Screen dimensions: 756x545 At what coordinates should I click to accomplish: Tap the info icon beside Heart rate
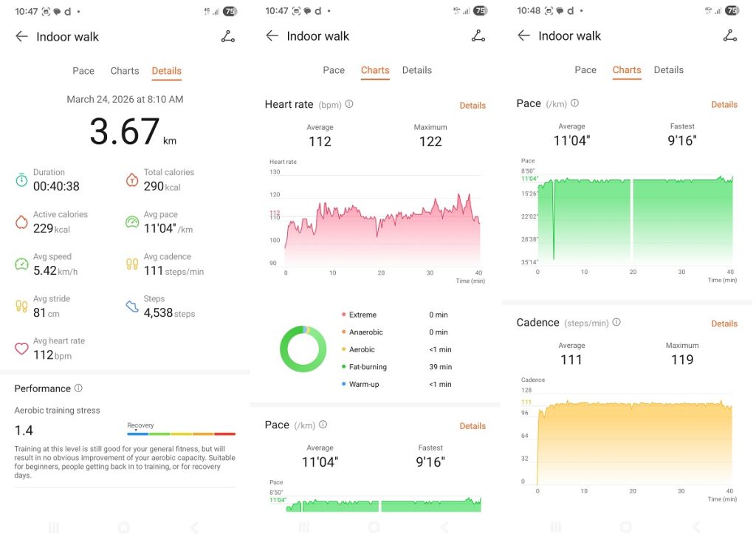click(x=349, y=104)
